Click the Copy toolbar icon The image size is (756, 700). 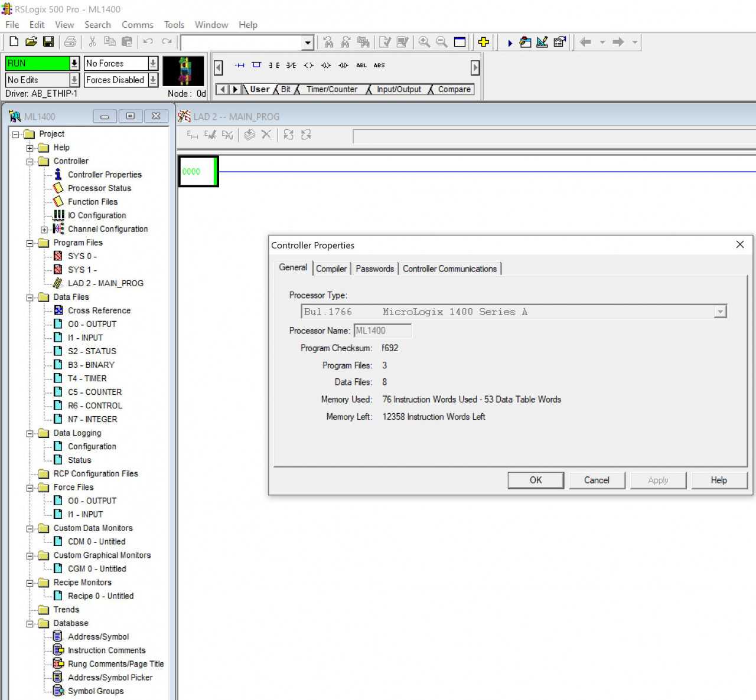coord(110,42)
